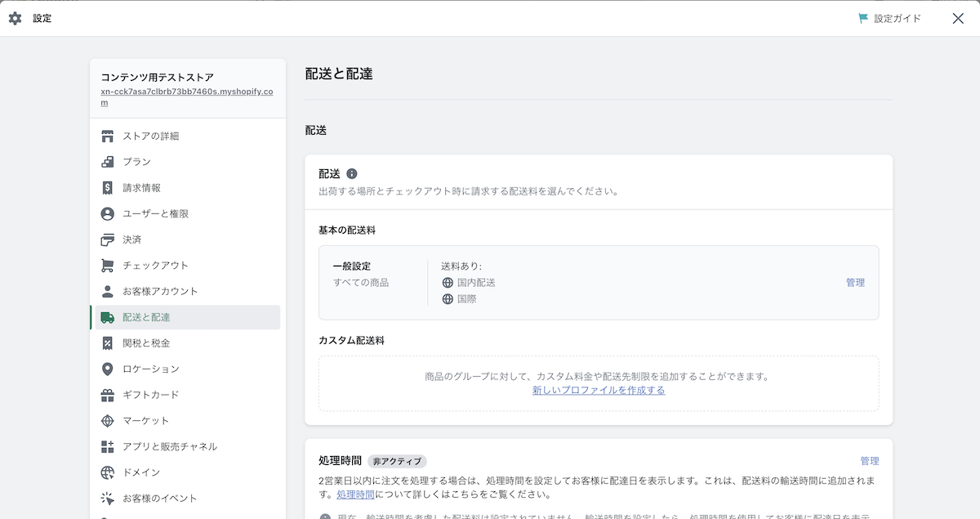The width and height of the screenshot is (980, 519).
Task: Click the 一般設定 profile label
Action: click(352, 266)
